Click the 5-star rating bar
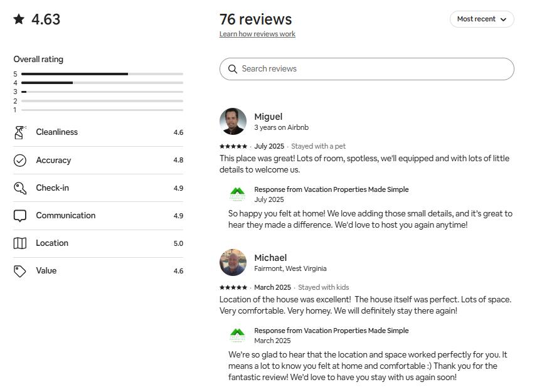The width and height of the screenshot is (542, 392). [102, 74]
